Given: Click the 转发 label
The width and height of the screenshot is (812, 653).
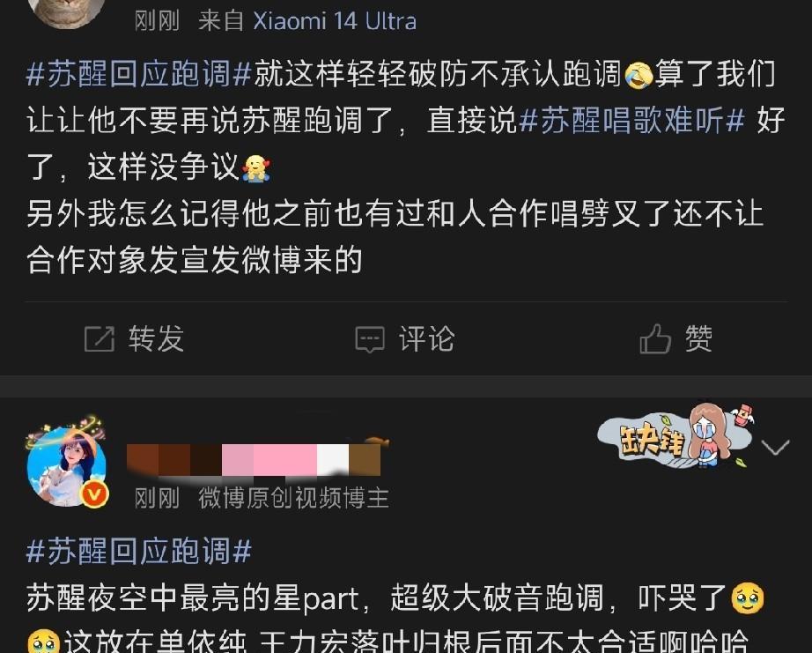Looking at the screenshot, I should (x=156, y=339).
